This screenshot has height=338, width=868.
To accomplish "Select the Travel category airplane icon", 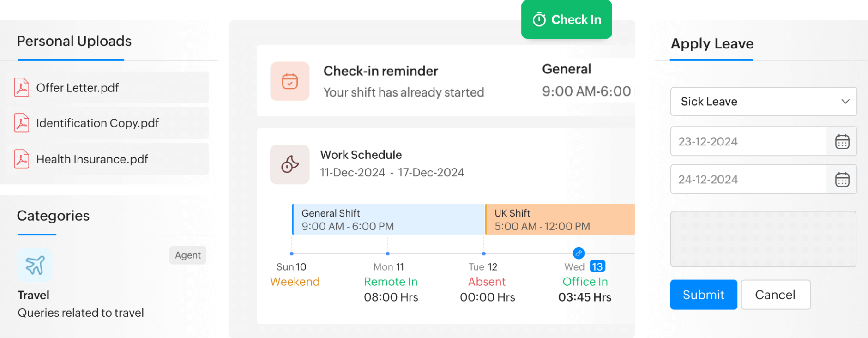I will pyautogui.click(x=34, y=265).
